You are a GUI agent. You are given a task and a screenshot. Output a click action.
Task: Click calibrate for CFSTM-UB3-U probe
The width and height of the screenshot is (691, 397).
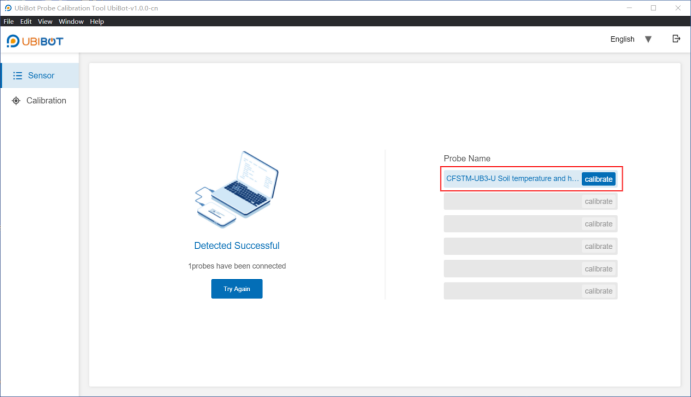pos(598,179)
